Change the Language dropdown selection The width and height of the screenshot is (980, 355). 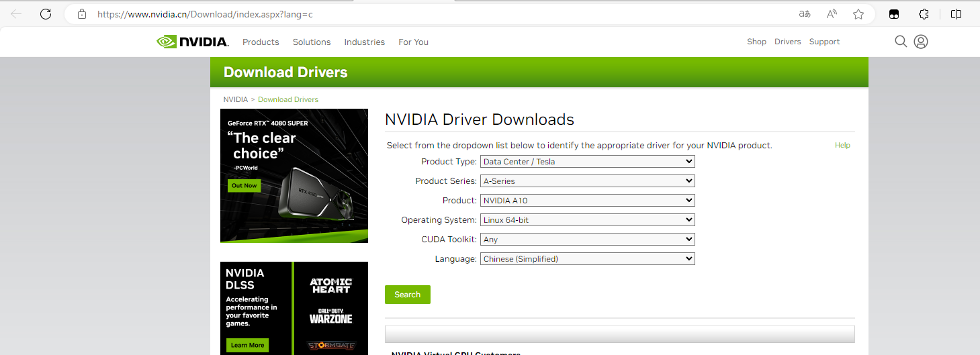(x=588, y=259)
